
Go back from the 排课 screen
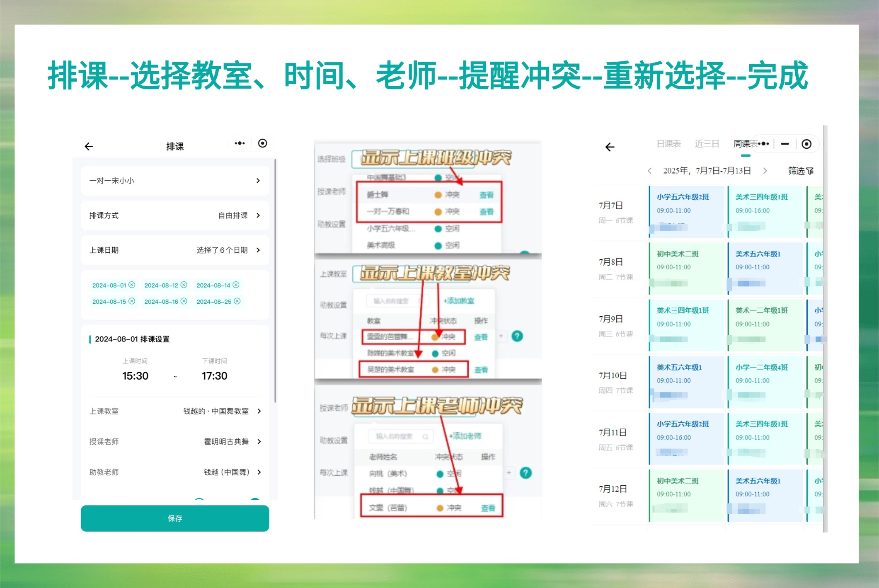pyautogui.click(x=89, y=146)
